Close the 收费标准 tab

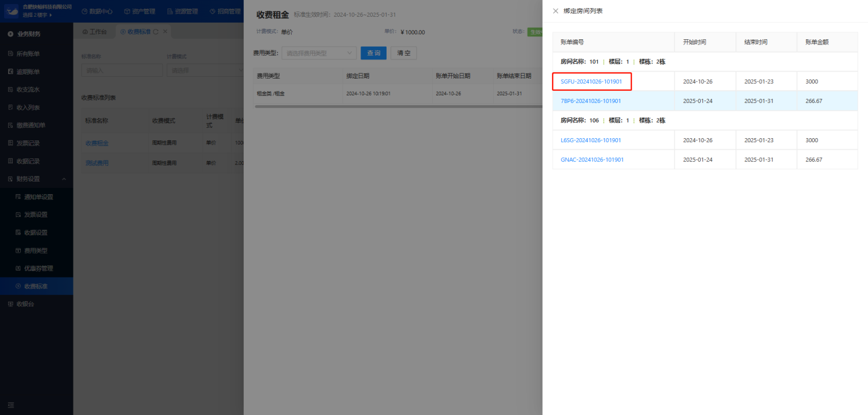(165, 32)
